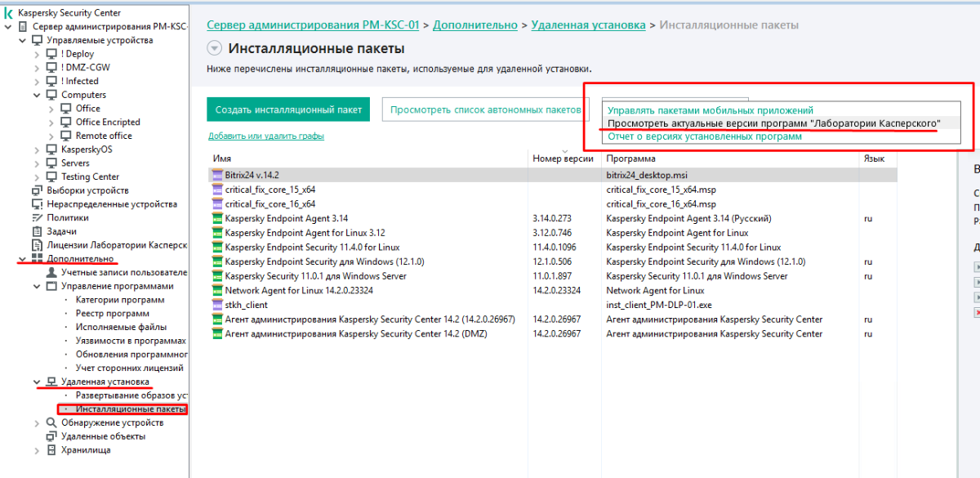Expand the ! Deploy group
This screenshot has height=478, width=980.
[38, 54]
